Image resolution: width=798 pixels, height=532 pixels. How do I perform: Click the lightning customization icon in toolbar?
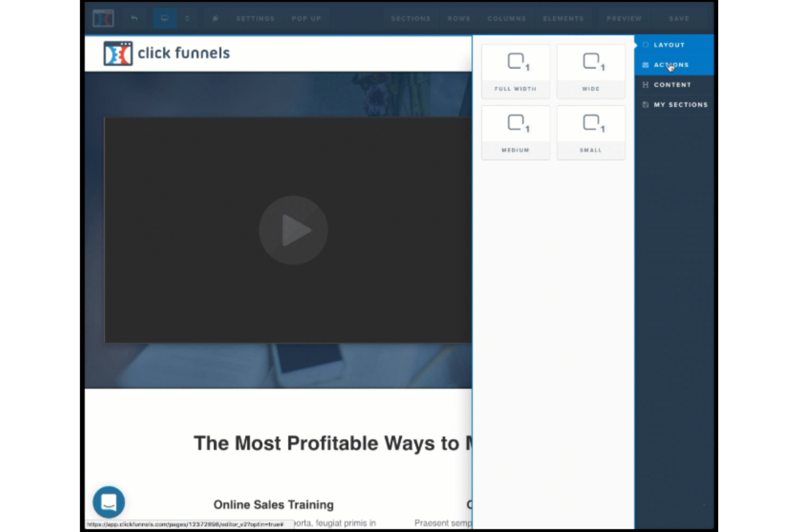tap(215, 18)
